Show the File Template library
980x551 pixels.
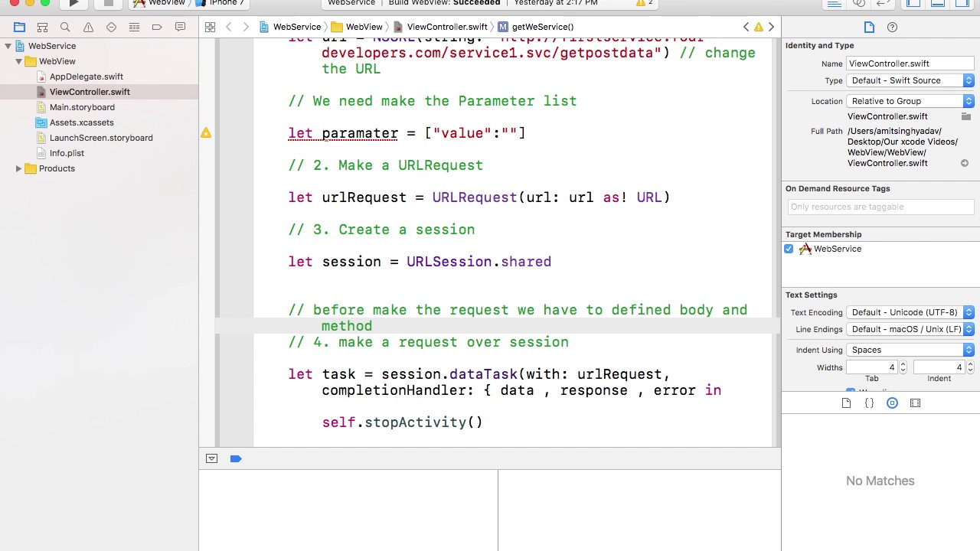click(846, 403)
